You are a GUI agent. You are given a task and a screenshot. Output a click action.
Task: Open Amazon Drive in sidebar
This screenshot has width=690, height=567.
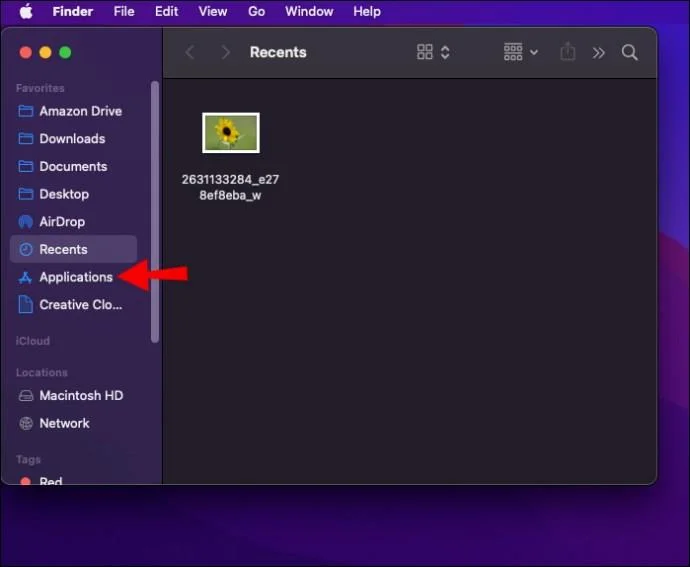[x=73, y=111]
